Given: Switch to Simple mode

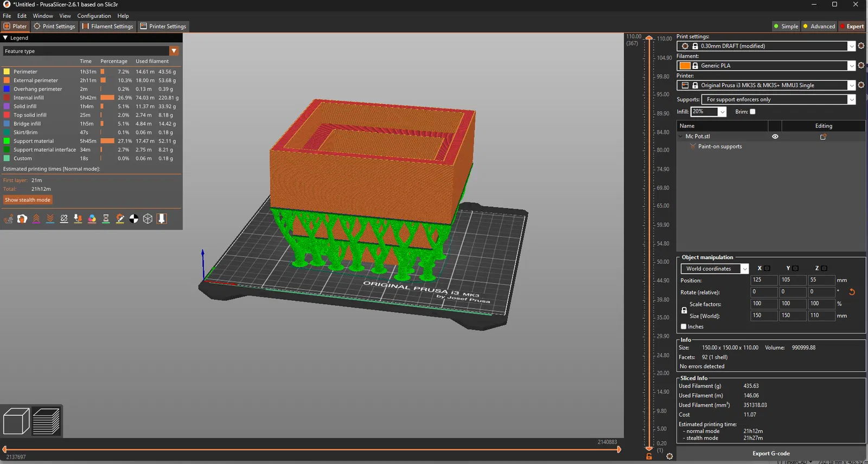Looking at the screenshot, I should point(786,26).
